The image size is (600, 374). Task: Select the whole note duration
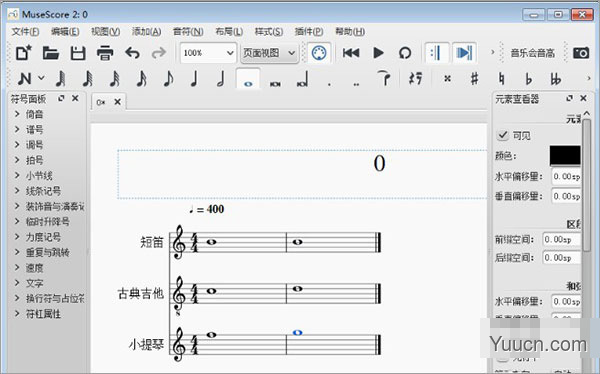(x=248, y=79)
